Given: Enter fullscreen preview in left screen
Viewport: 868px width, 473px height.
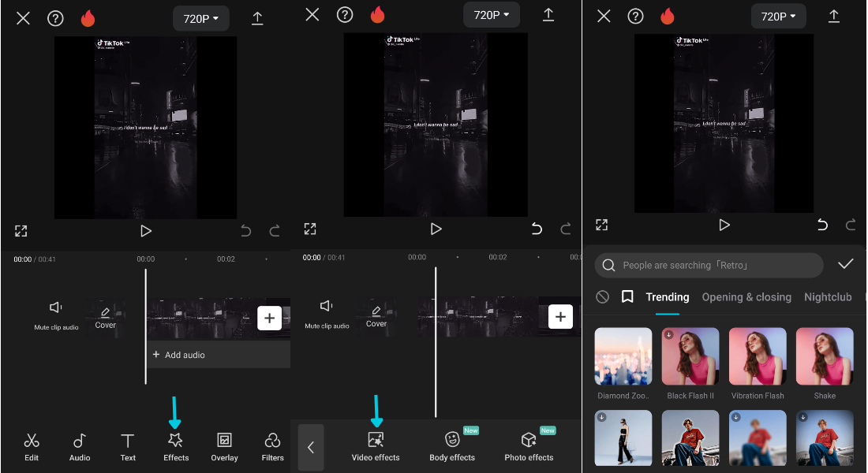Looking at the screenshot, I should tap(21, 231).
